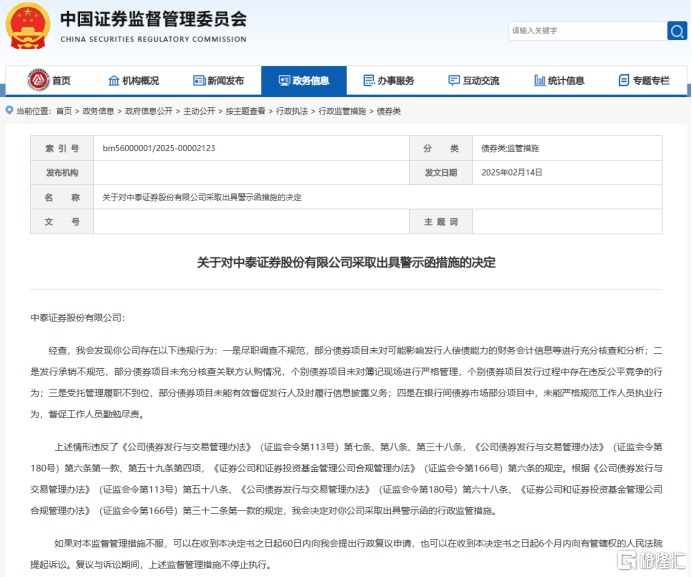Open the 政务信息 nav tab
Image resolution: width=692 pixels, height=577 pixels.
(304, 80)
